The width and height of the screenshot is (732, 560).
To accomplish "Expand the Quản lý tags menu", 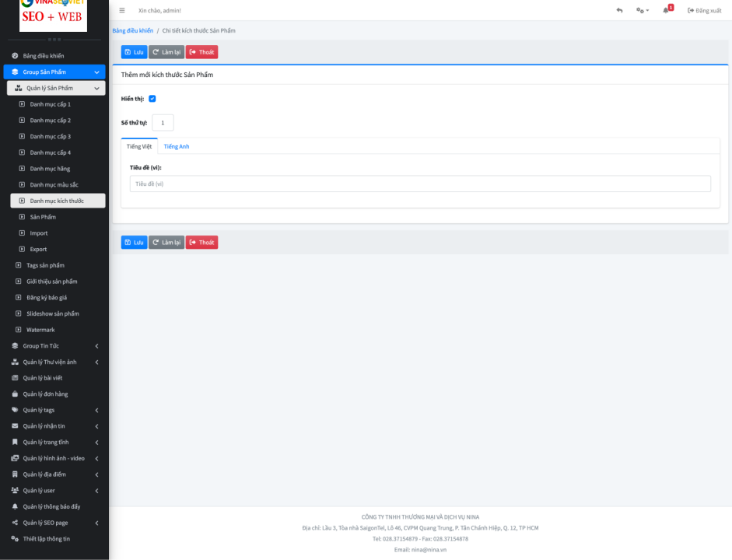I will point(54,410).
